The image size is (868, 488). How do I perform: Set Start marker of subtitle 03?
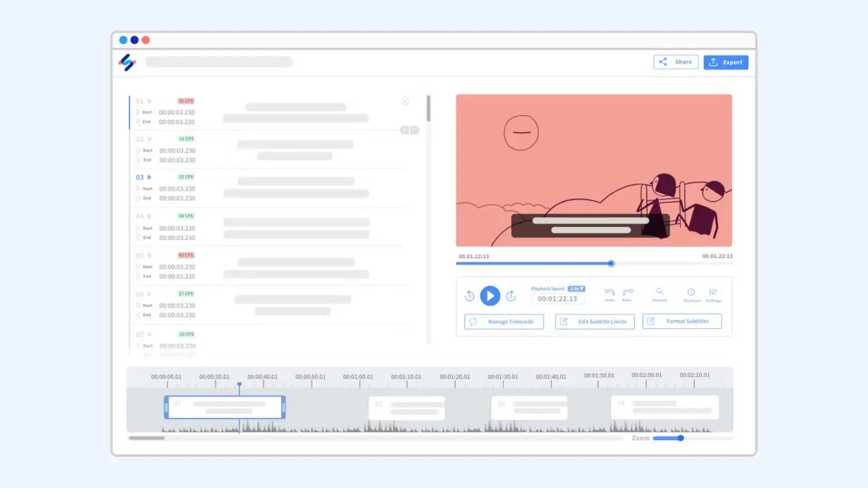pyautogui.click(x=138, y=188)
